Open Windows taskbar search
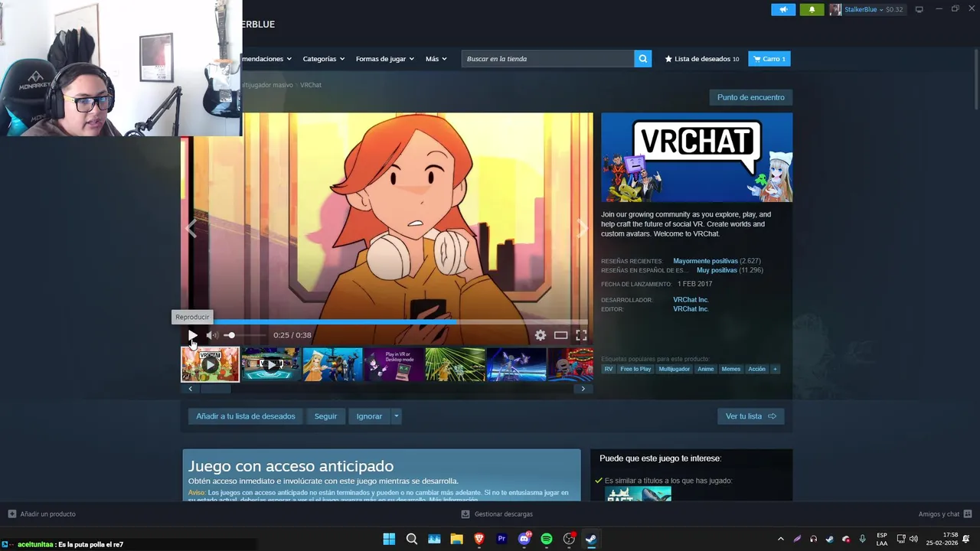Viewport: 980px width, 551px height. [412, 539]
